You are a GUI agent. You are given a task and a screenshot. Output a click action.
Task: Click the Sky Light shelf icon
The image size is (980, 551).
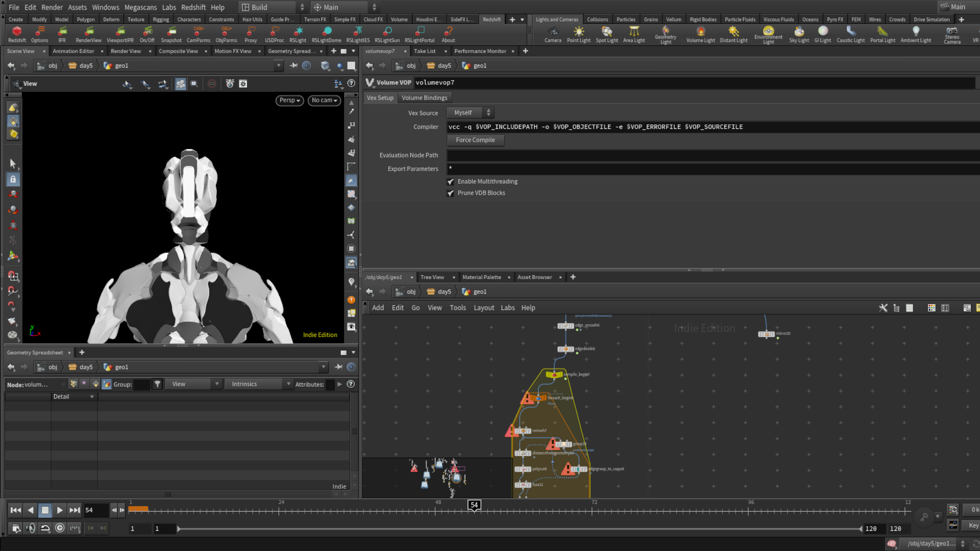[799, 34]
